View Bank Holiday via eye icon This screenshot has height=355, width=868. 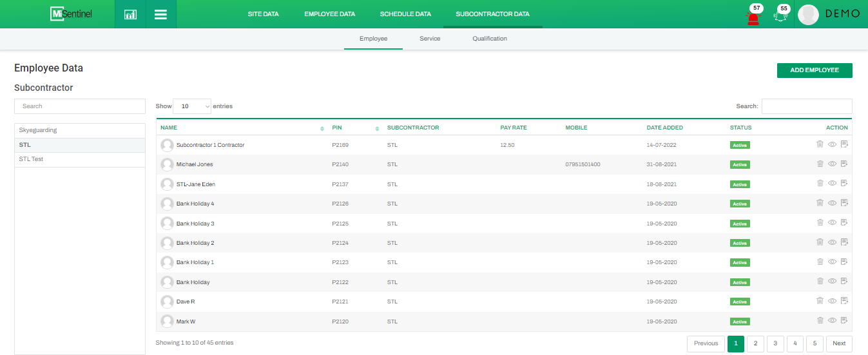click(832, 282)
